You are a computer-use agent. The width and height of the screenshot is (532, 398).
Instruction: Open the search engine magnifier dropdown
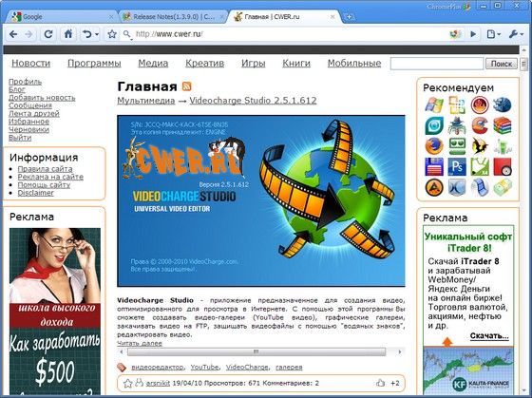click(127, 34)
